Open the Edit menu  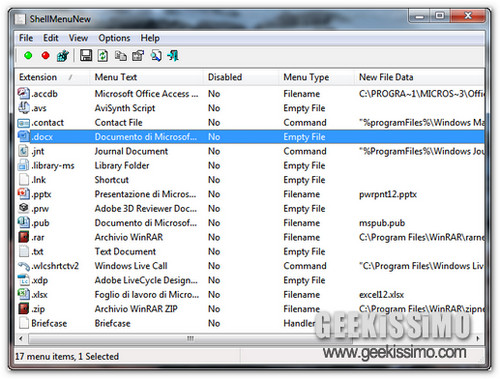coord(51,38)
